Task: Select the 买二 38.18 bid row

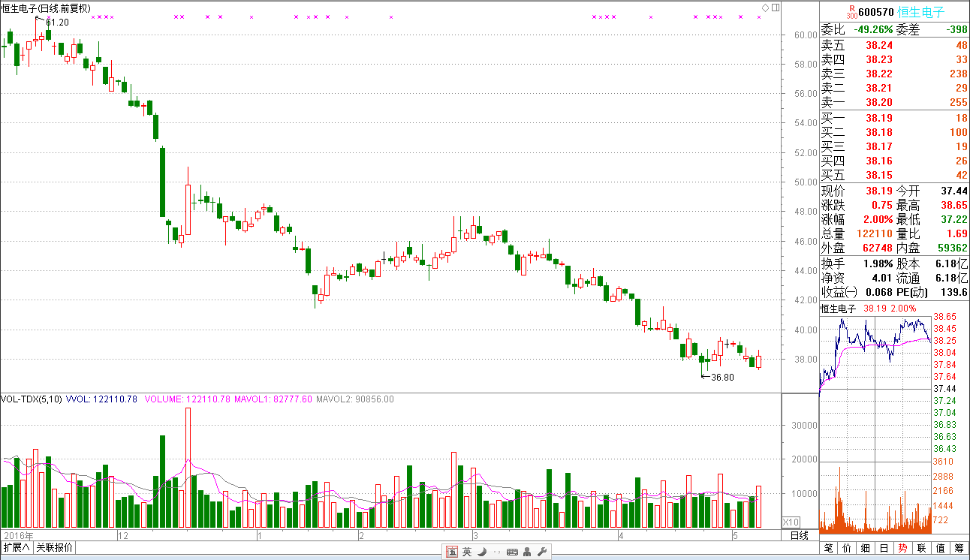Action: tap(894, 132)
